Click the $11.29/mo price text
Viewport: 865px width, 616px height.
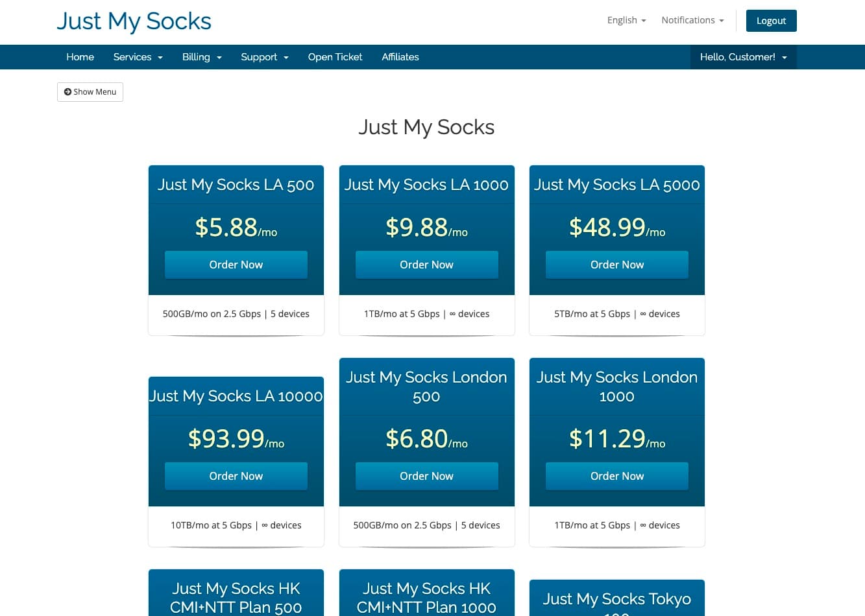pos(617,439)
